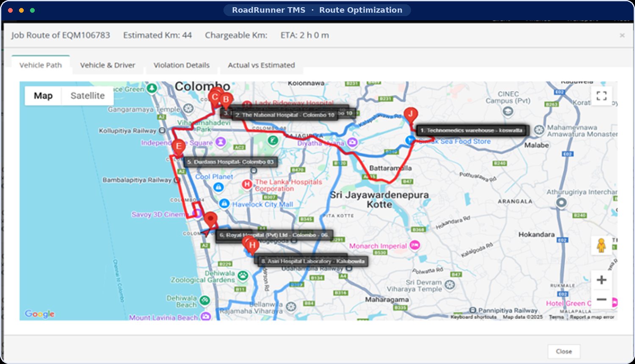
Task: Click red route marker J
Action: coord(410,115)
